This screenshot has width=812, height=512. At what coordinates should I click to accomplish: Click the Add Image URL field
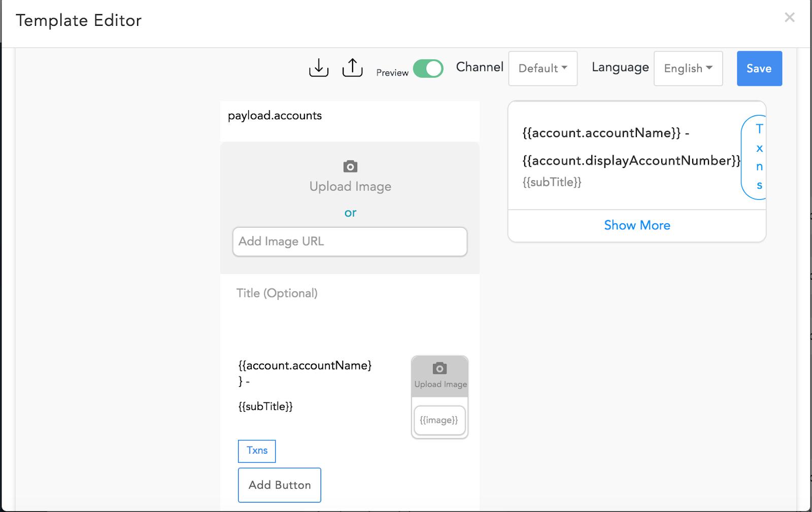(350, 242)
